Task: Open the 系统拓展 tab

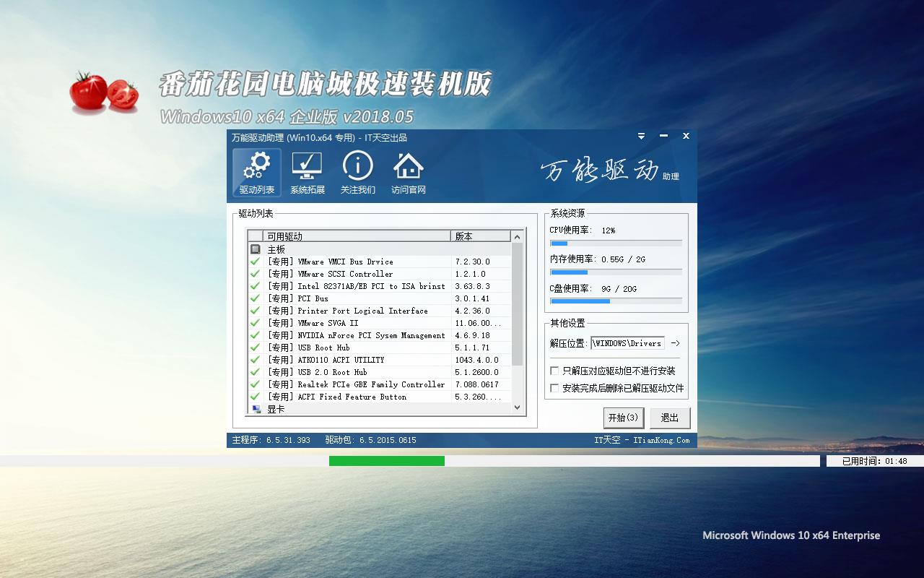Action: pos(306,173)
